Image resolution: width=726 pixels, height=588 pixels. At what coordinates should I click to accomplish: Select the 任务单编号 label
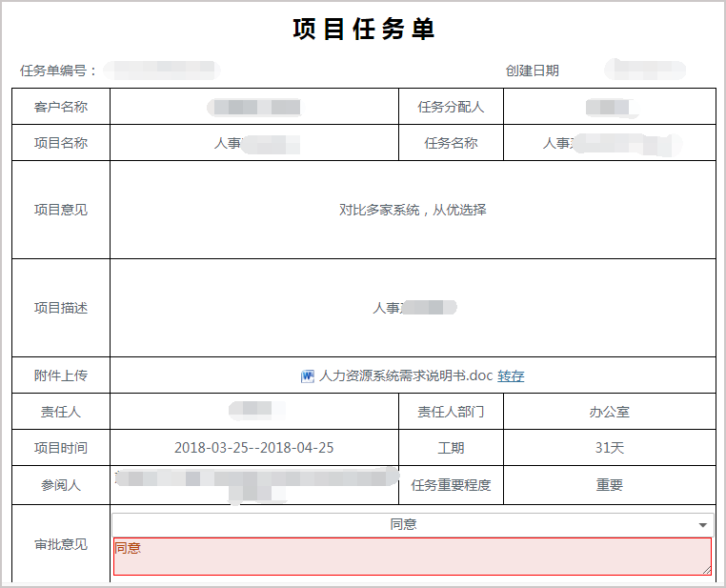coord(58,71)
